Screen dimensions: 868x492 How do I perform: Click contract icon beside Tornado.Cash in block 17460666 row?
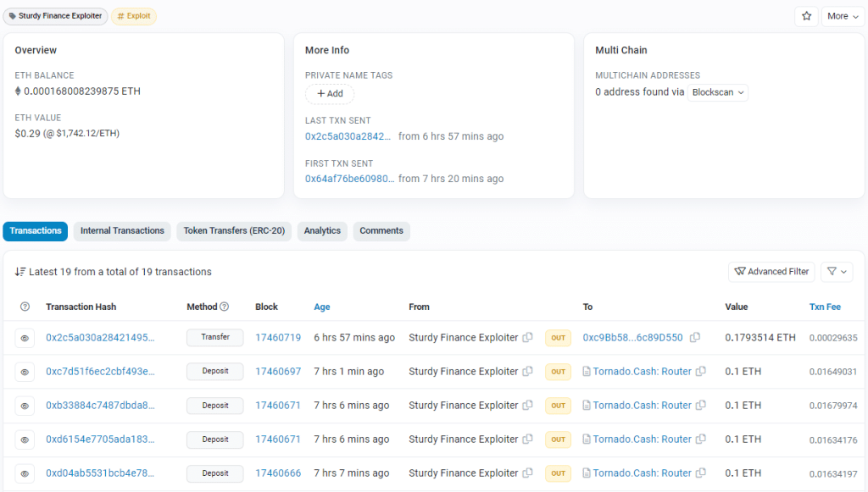pyautogui.click(x=587, y=473)
